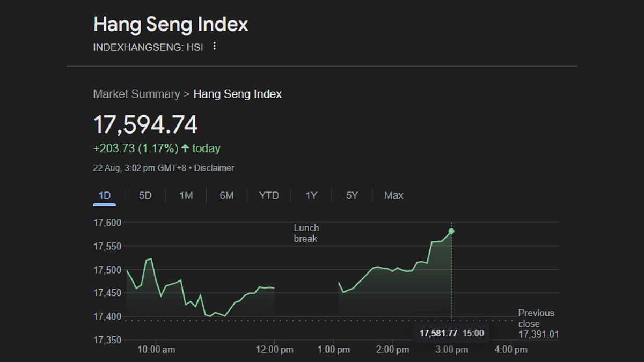Open the three-dot more options menu
The height and width of the screenshot is (362, 644).
click(x=215, y=46)
